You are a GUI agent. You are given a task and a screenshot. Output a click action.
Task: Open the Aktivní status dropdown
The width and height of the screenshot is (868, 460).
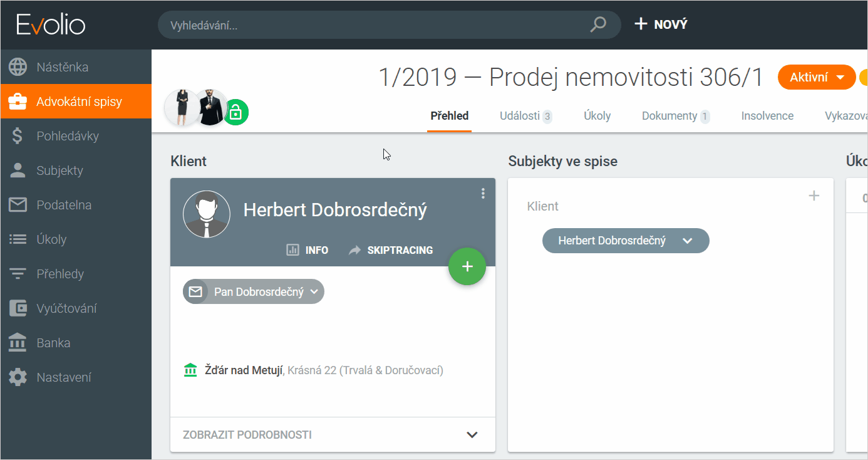click(816, 78)
